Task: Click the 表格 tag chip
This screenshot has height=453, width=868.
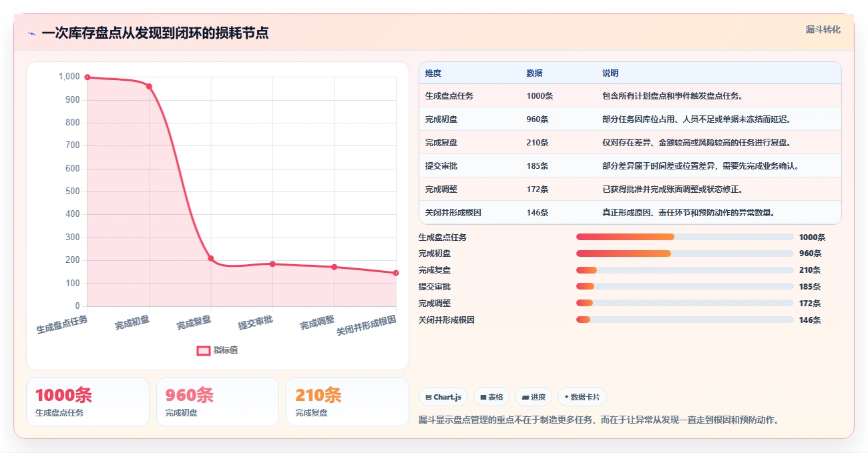Action: 491,397
